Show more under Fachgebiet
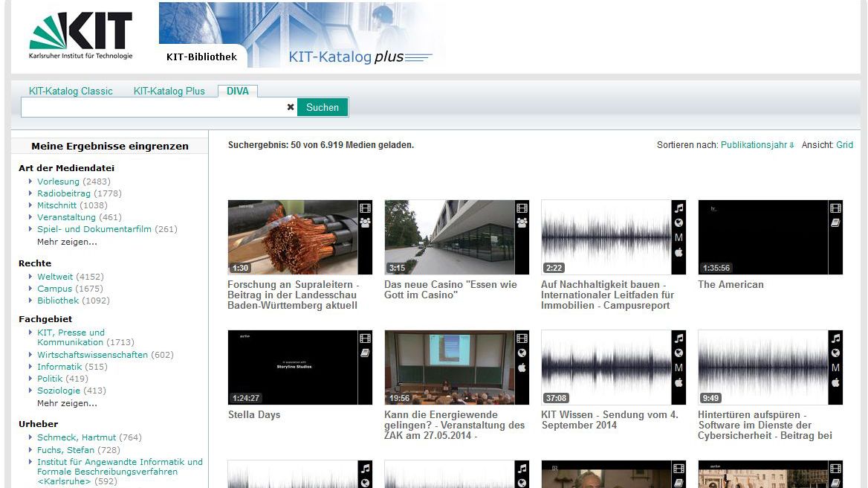Image resolution: width=868 pixels, height=488 pixels. tap(67, 403)
